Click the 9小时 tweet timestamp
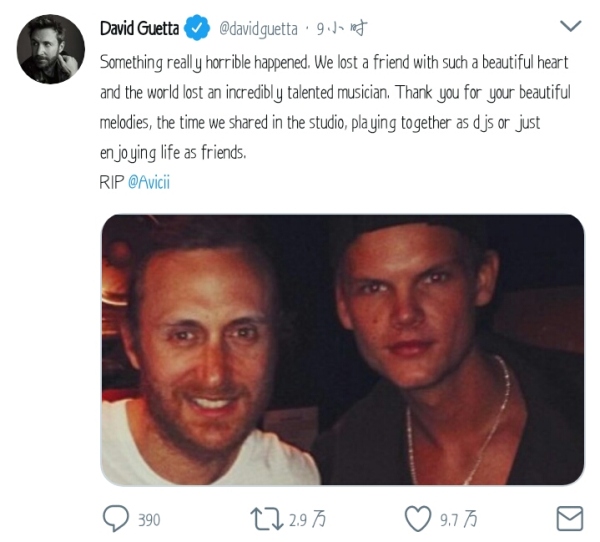600x542 pixels. pyautogui.click(x=342, y=29)
